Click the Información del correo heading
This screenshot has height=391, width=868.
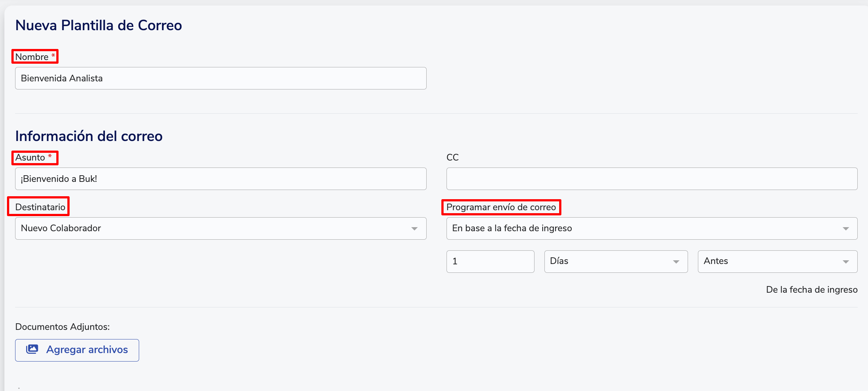89,136
